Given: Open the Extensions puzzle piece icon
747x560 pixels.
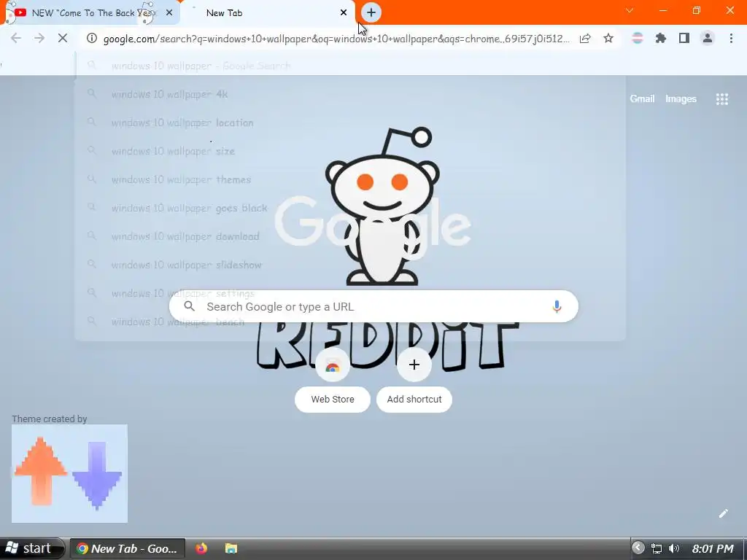Looking at the screenshot, I should click(660, 38).
